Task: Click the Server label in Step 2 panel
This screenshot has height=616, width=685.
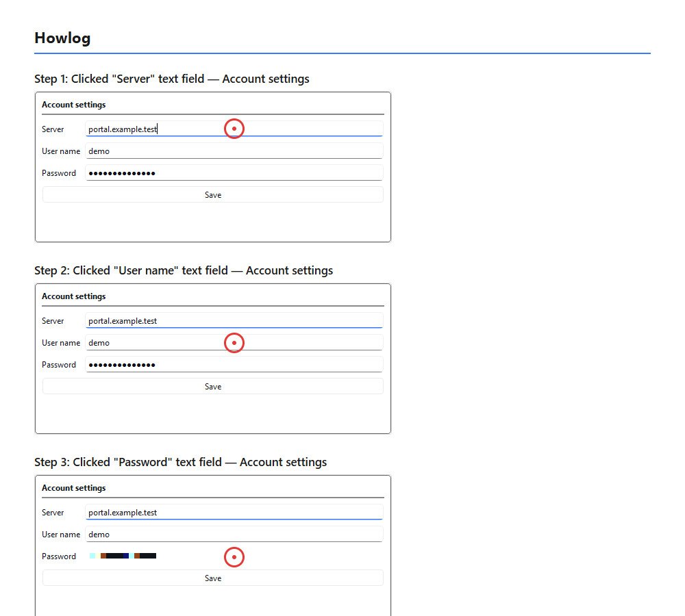Action: tap(53, 321)
